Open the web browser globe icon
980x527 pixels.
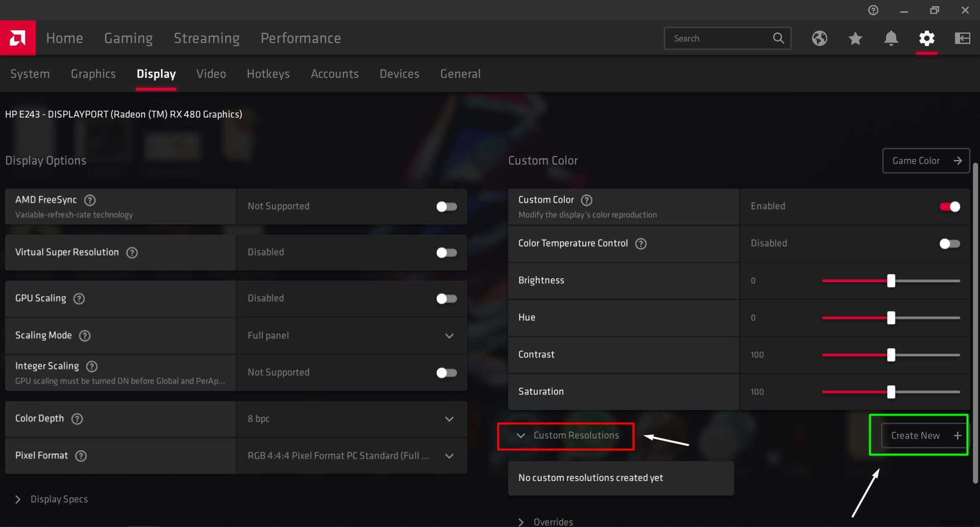point(819,38)
